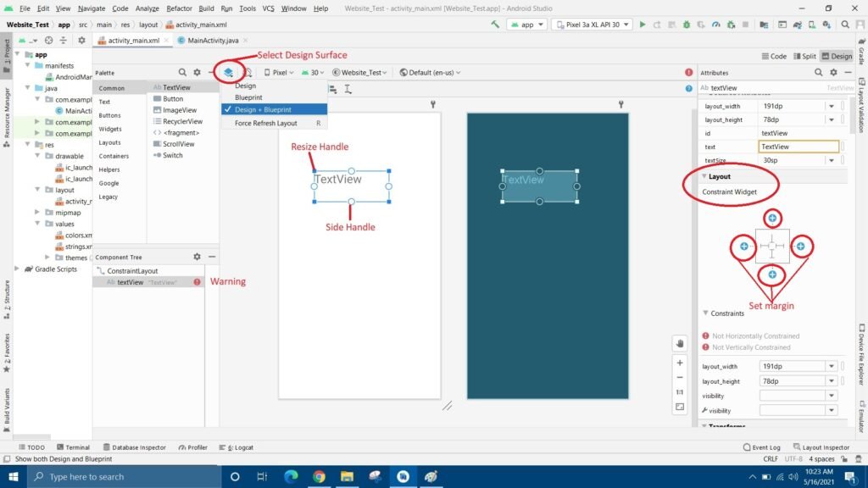Select Blueprint from the design surface menu
868x488 pixels.
(x=274, y=97)
